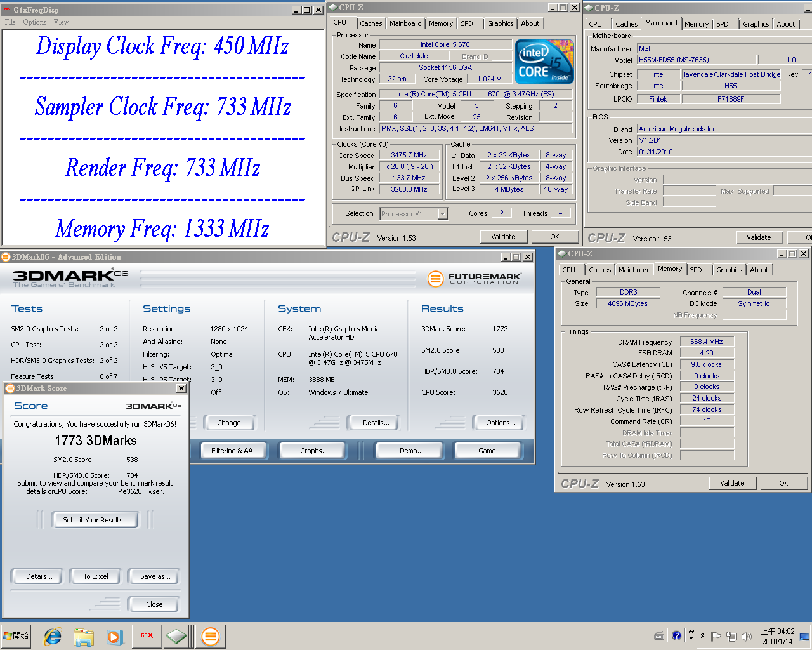The image size is (812, 650).
Task: Open the Processor #1 selection dropdown
Action: 414,214
